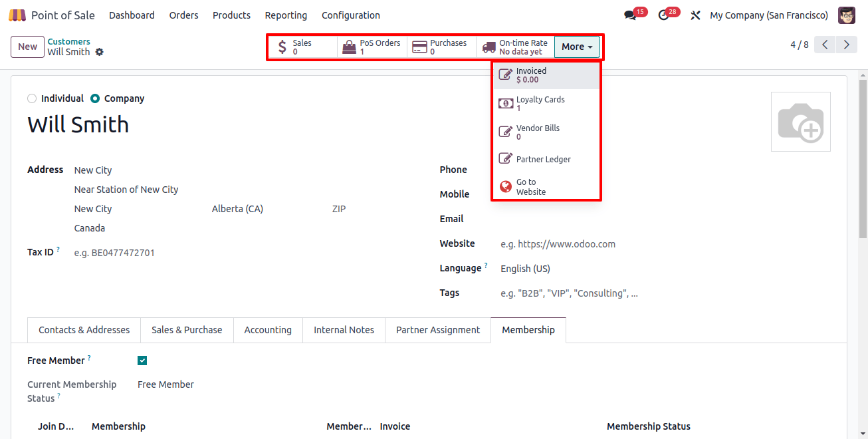
Task: Open the debug tools wrench icon
Action: coord(695,15)
